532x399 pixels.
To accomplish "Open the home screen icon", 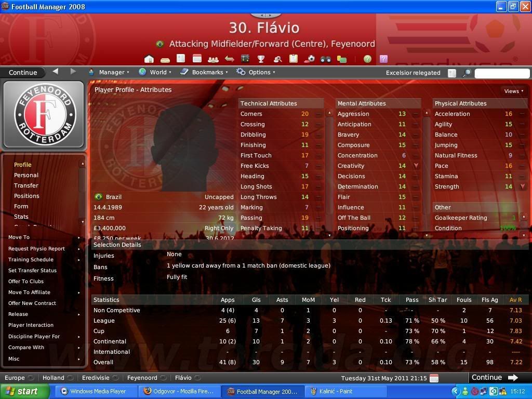I will coord(149,59).
